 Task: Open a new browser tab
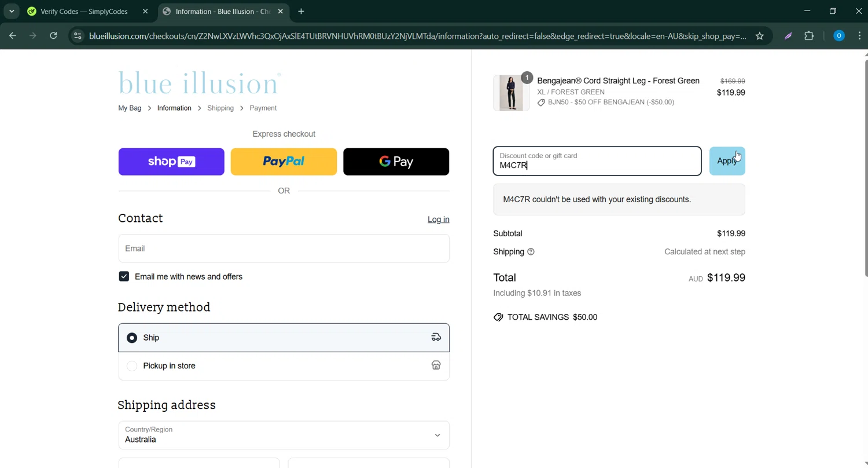click(x=301, y=11)
